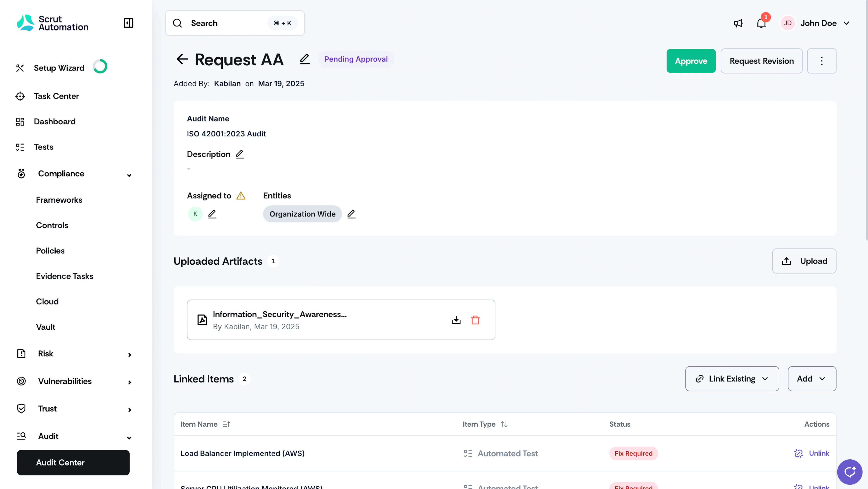Open Audit Center page
Viewport: 868px width, 489px height.
73,463
